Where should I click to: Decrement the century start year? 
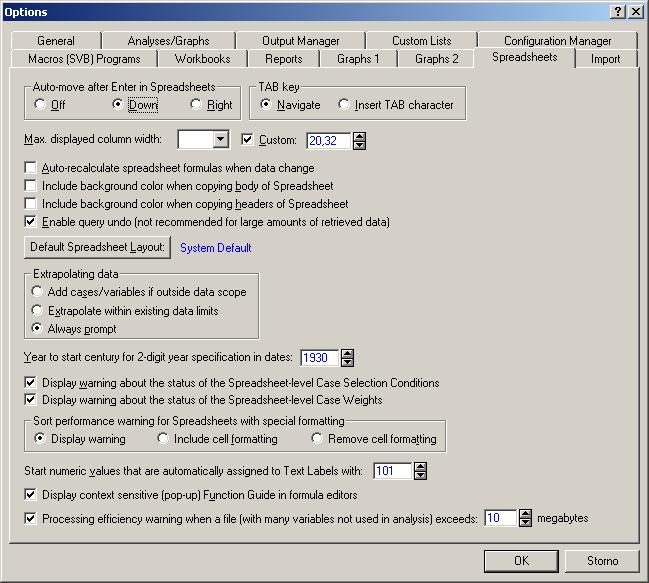[347, 362]
